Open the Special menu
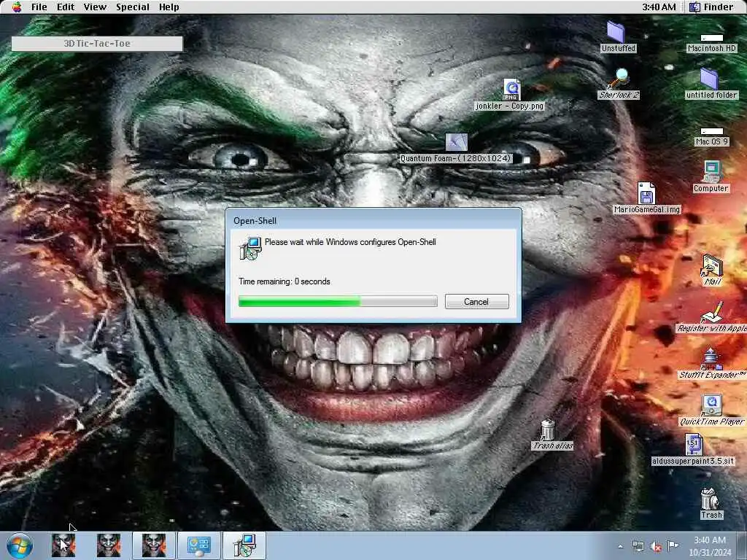The height and width of the screenshot is (560, 747). (133, 7)
